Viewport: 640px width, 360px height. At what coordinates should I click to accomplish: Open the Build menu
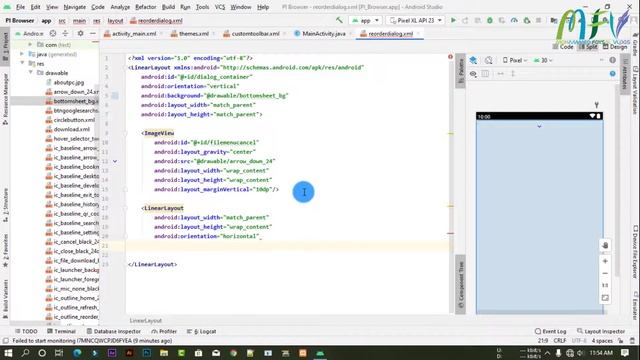point(168,7)
